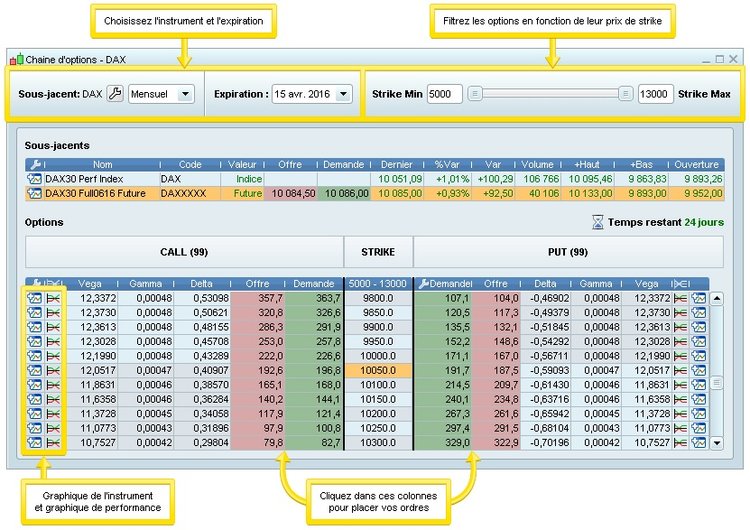Maximize the Chaîne d'options window

pos(719,59)
